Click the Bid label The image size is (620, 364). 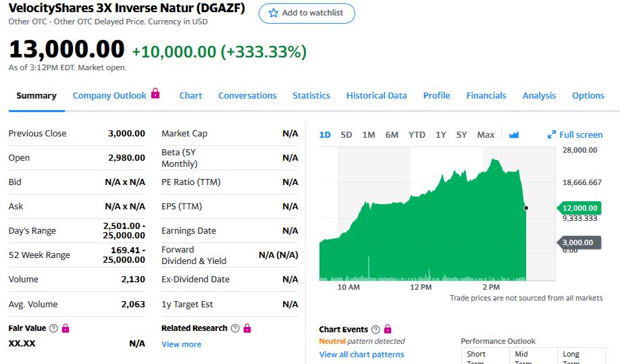coord(15,182)
